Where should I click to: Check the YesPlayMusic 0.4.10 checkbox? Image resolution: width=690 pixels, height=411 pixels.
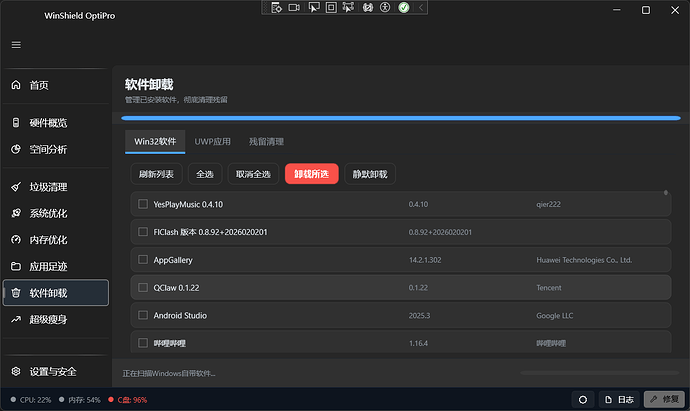click(x=143, y=204)
